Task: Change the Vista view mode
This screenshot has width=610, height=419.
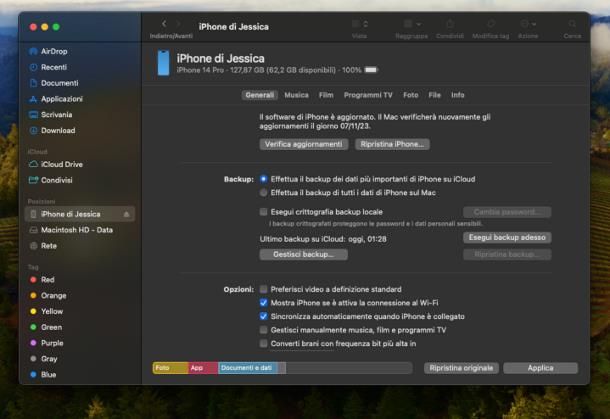Action: (x=360, y=24)
